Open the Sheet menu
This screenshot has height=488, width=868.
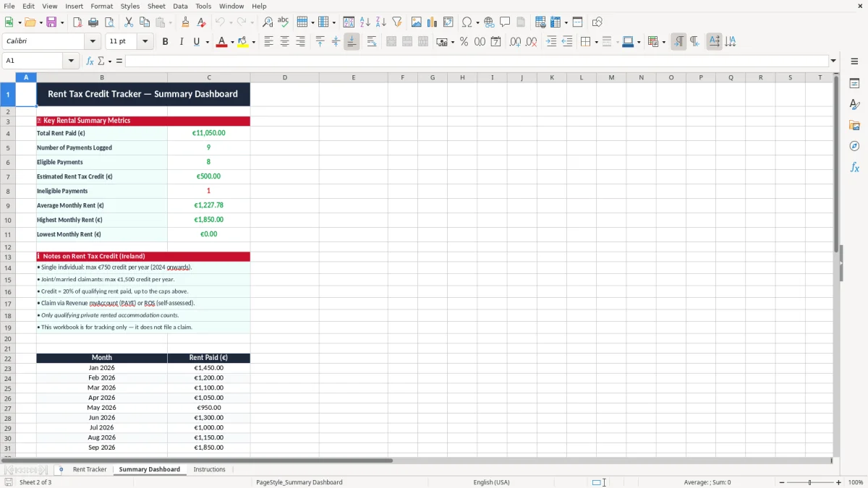[156, 6]
